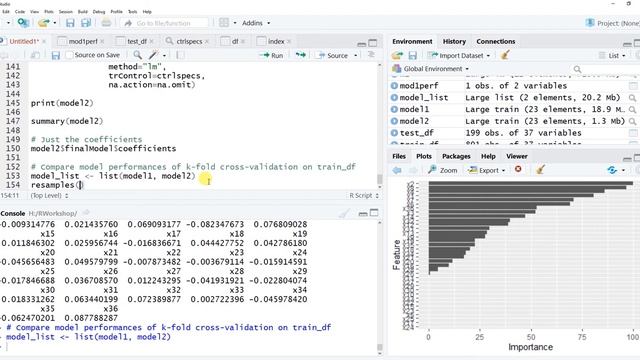Image resolution: width=640 pixels, height=360 pixels.
Task: Open the List view mode dropdown
Action: tap(612, 56)
